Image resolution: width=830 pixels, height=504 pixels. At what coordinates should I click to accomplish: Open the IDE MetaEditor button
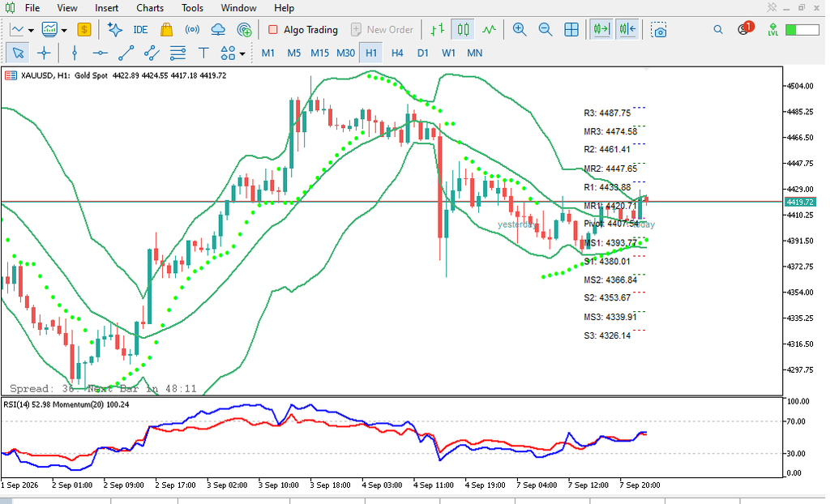(x=140, y=30)
